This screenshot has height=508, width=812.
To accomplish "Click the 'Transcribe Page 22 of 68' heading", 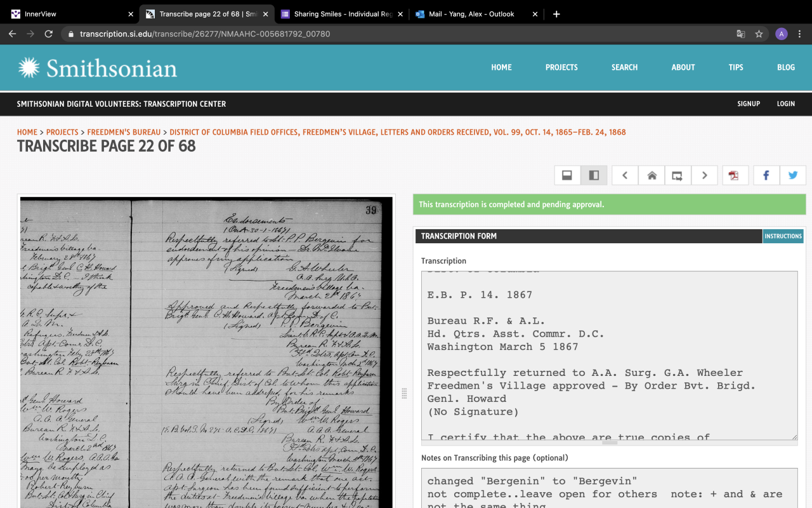I will tap(107, 146).
